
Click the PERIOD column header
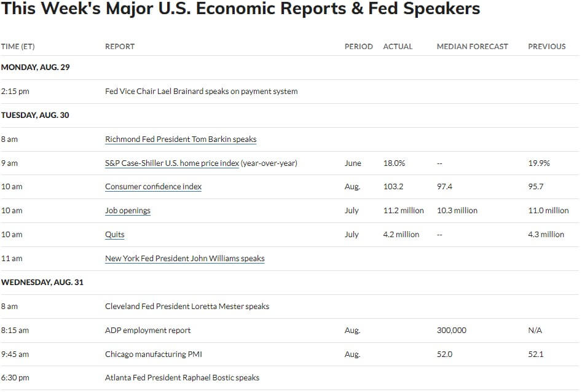(x=358, y=47)
